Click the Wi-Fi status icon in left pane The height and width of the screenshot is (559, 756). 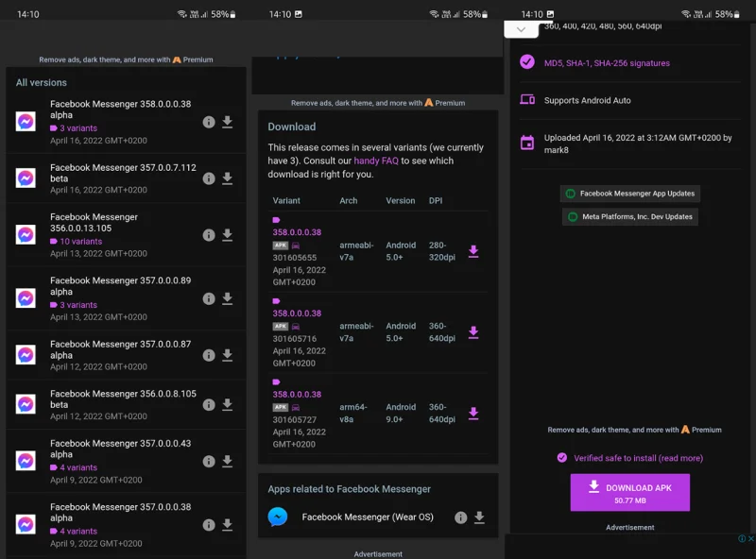181,14
